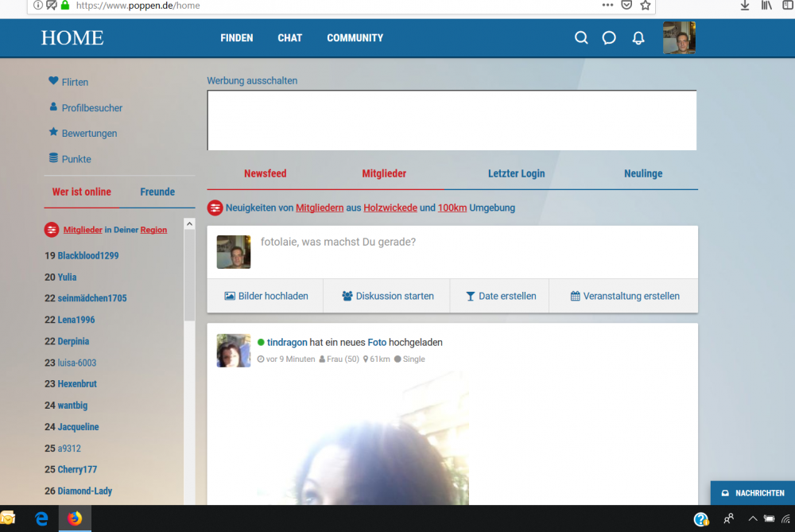Switch to the Freunde tab
The height and width of the screenshot is (532, 795).
click(x=157, y=192)
